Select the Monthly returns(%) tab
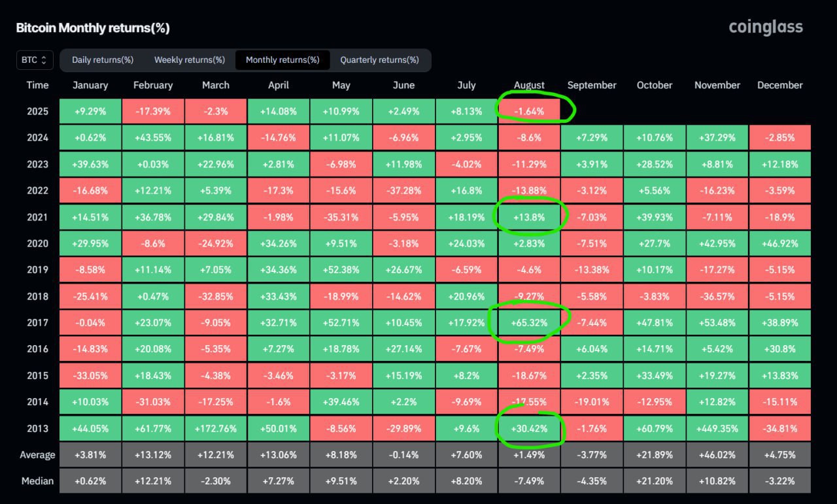 point(282,60)
